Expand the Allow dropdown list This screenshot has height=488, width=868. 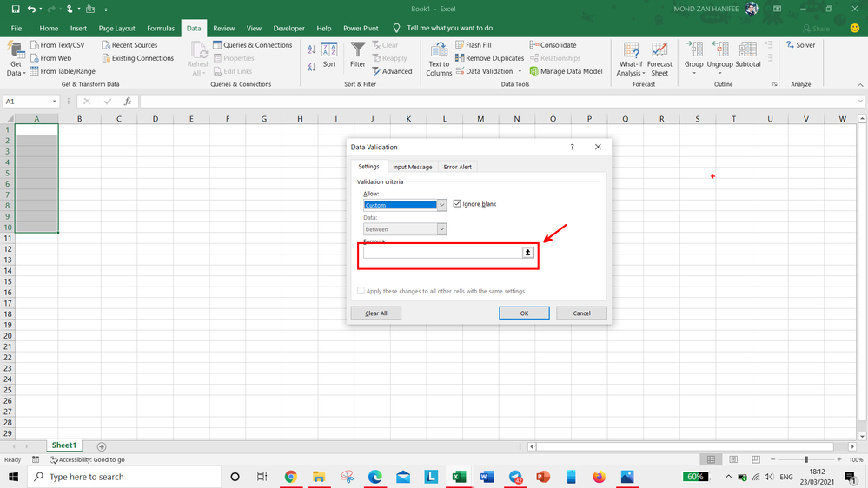(441, 205)
